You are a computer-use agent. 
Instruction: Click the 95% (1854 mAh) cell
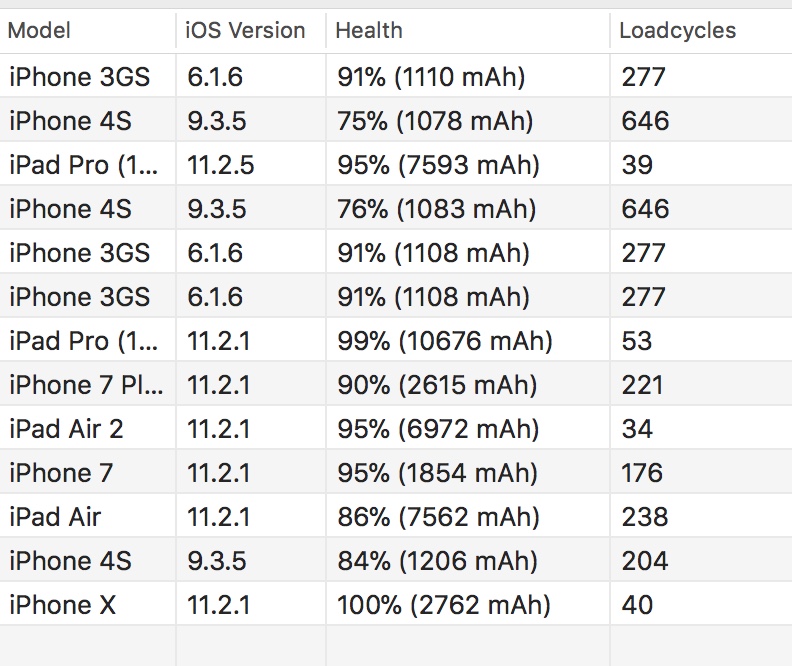coord(468,472)
